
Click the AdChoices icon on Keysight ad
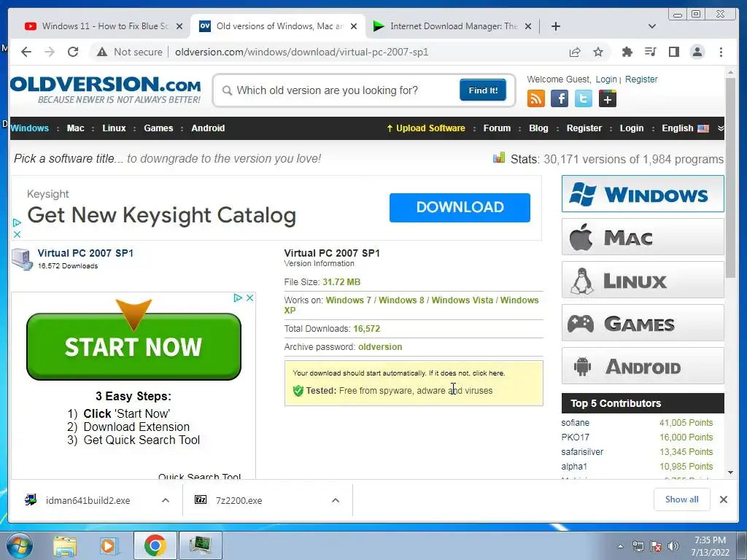tap(17, 222)
